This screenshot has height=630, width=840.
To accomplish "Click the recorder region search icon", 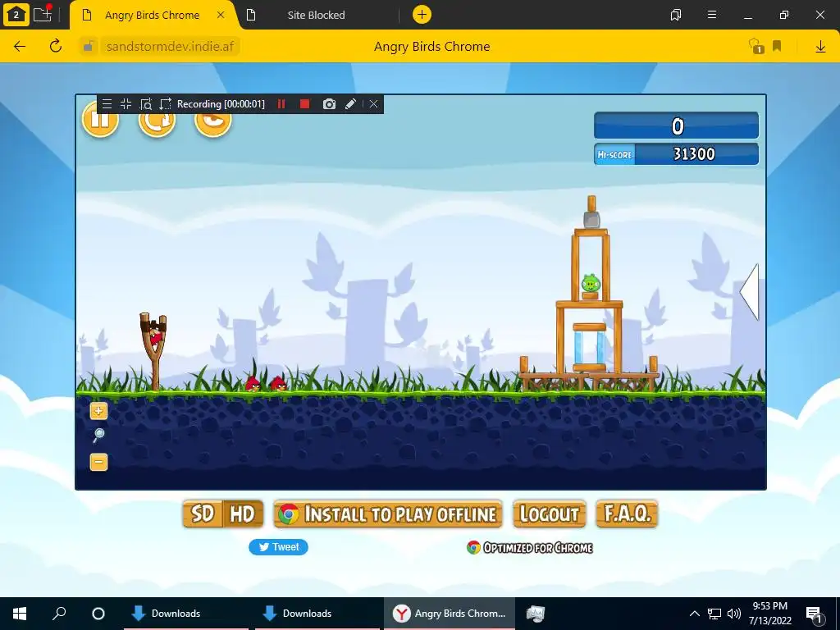I will (x=145, y=104).
